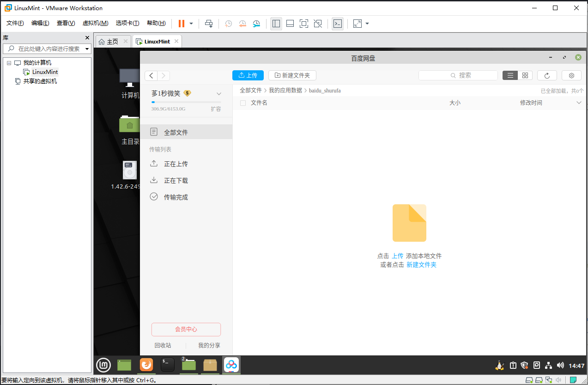Click the 新建文件夹 link in empty area

click(421, 265)
